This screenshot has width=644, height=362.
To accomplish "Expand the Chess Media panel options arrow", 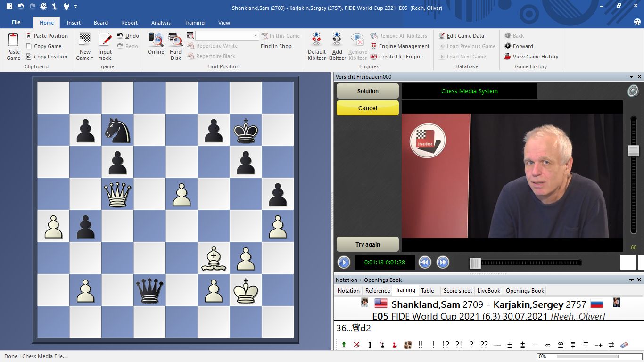I will point(631,77).
